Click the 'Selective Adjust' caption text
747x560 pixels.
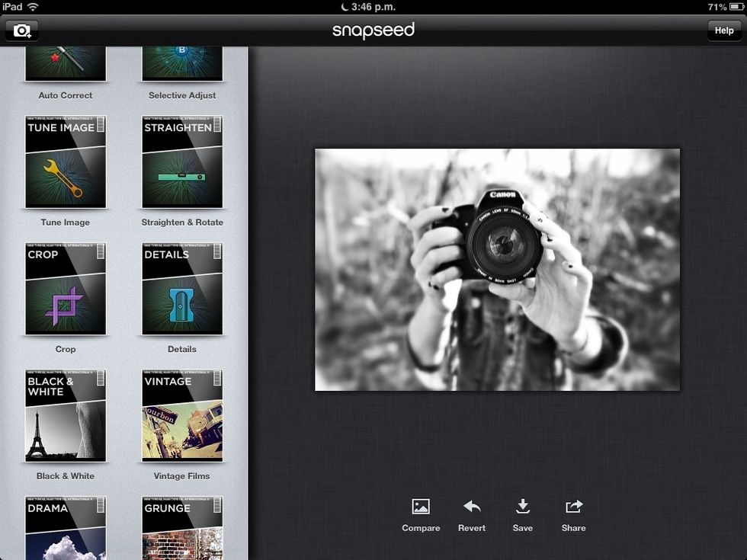pos(182,95)
